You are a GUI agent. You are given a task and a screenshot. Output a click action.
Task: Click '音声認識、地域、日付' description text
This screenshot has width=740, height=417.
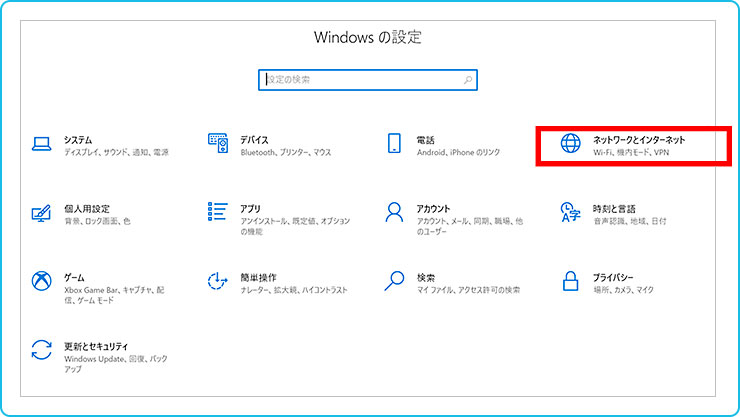point(630,221)
